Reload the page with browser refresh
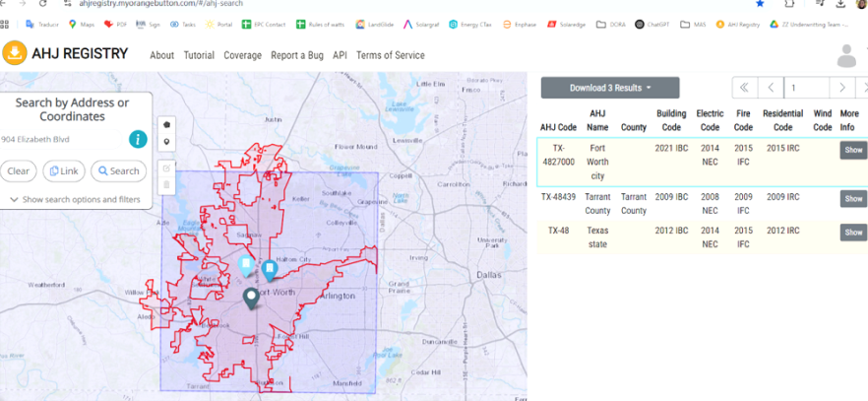 42,3
